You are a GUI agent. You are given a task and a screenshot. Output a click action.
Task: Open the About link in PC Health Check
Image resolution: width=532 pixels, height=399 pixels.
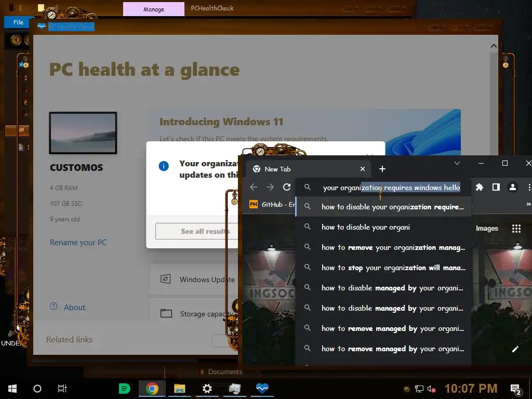pyautogui.click(x=74, y=308)
